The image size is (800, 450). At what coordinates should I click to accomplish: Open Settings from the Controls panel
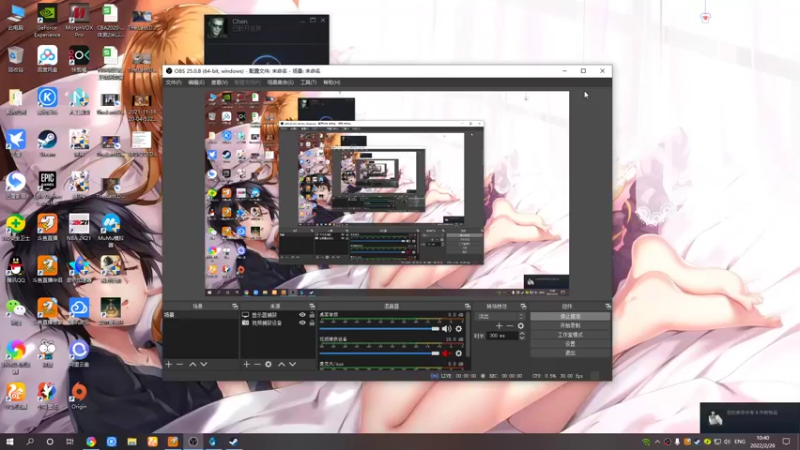[570, 344]
